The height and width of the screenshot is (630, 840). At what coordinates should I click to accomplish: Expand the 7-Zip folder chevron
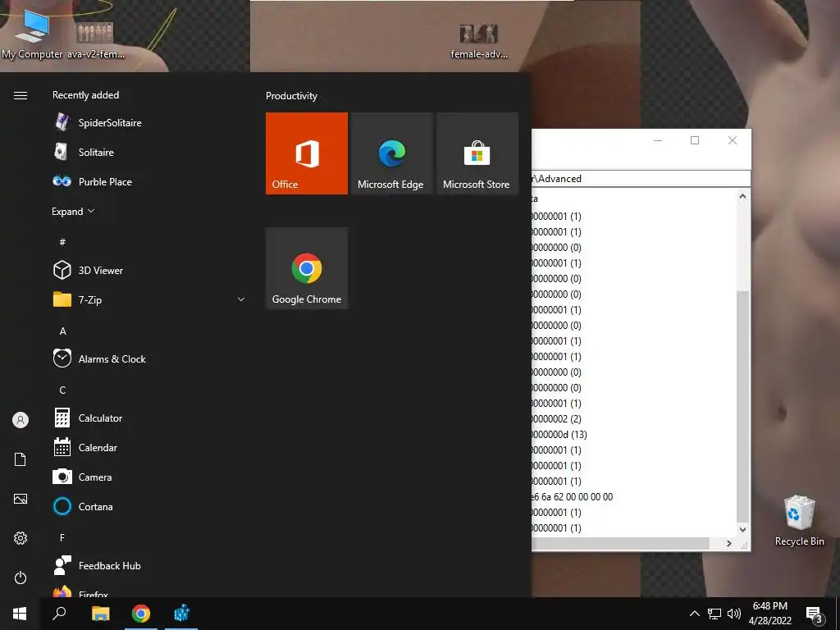[x=241, y=299]
